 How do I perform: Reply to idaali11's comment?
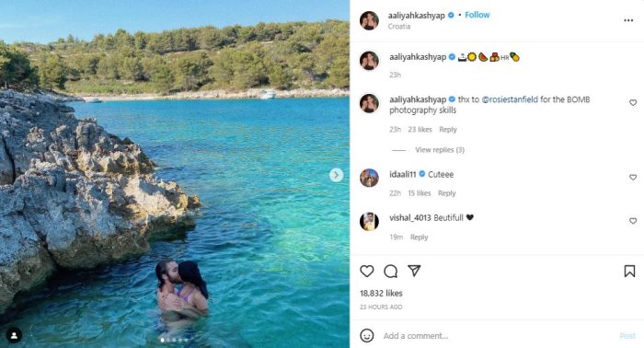click(x=447, y=193)
